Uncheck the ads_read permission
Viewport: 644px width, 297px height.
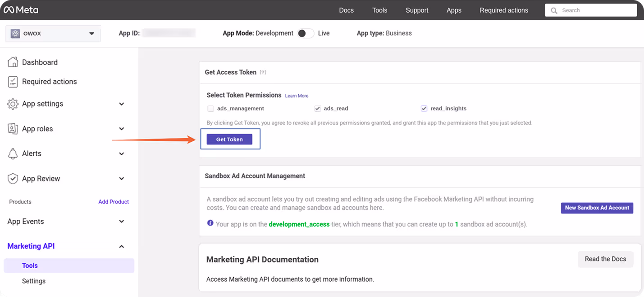[317, 108]
